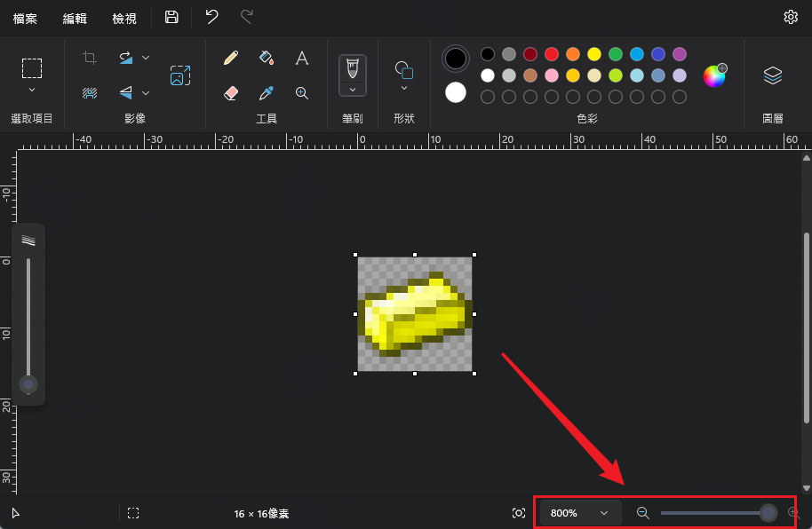Pick the pink palette swatch
This screenshot has height=529, width=812.
pyautogui.click(x=552, y=75)
